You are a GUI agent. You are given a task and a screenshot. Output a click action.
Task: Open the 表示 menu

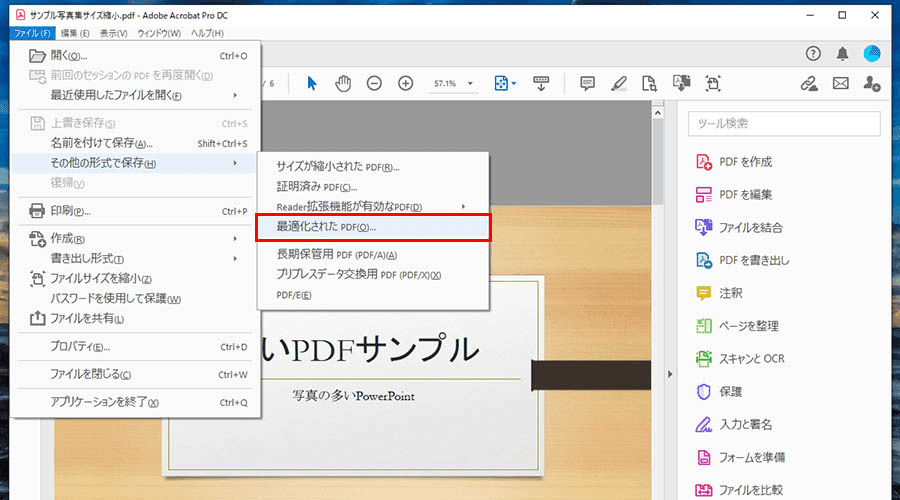tap(114, 33)
